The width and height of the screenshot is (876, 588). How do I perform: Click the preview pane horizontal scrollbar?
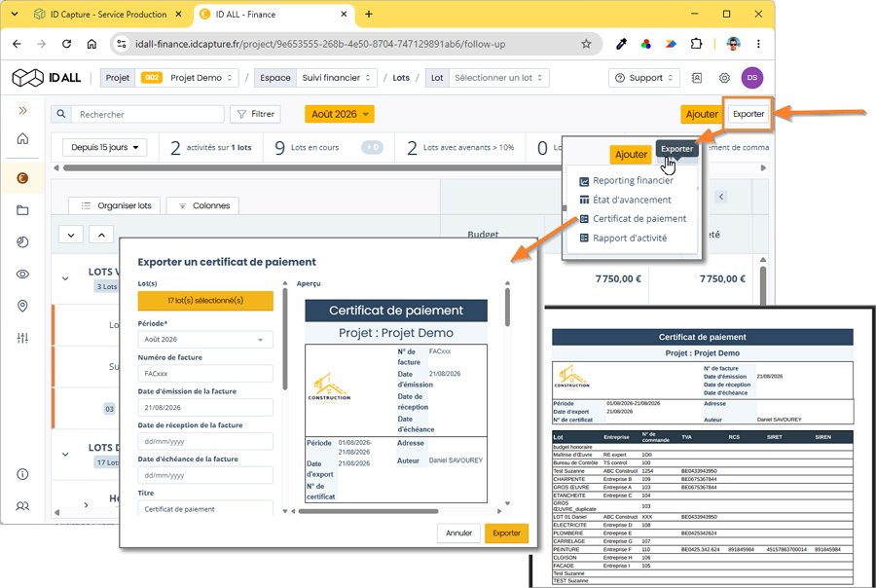[368, 511]
